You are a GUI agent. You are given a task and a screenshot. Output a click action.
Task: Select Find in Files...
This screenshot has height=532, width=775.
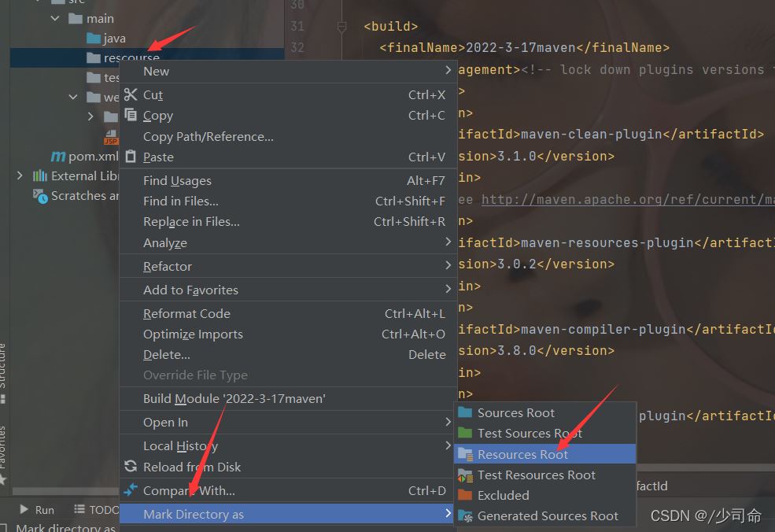288,201
